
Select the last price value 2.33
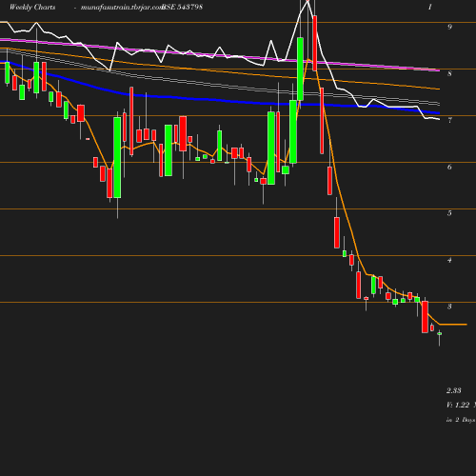pyautogui.click(x=454, y=390)
